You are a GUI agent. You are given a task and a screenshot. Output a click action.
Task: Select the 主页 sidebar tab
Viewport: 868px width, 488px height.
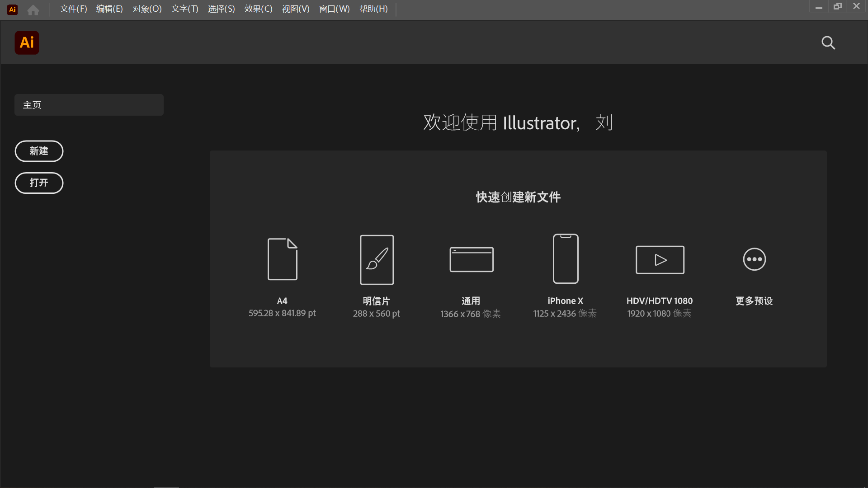pyautogui.click(x=89, y=105)
